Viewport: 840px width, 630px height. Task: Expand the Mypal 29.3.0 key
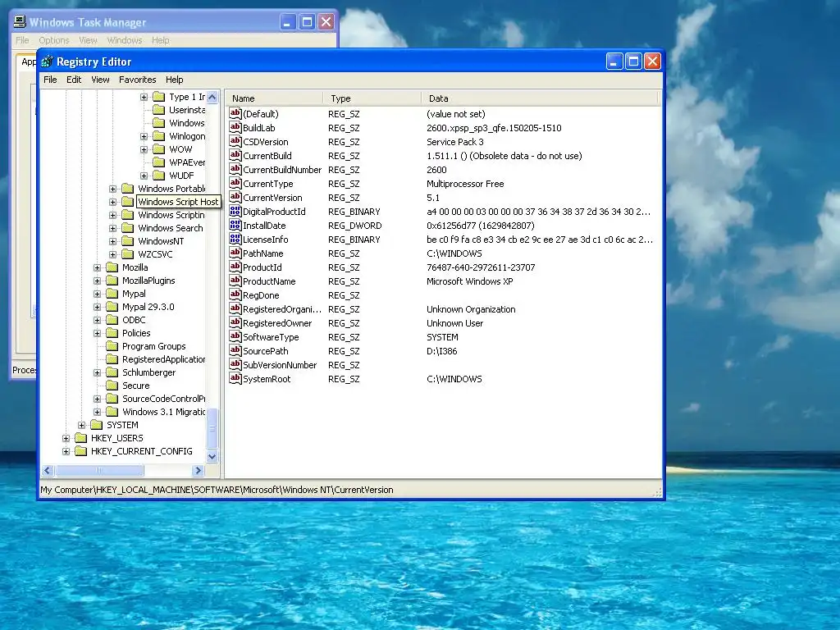(x=97, y=307)
